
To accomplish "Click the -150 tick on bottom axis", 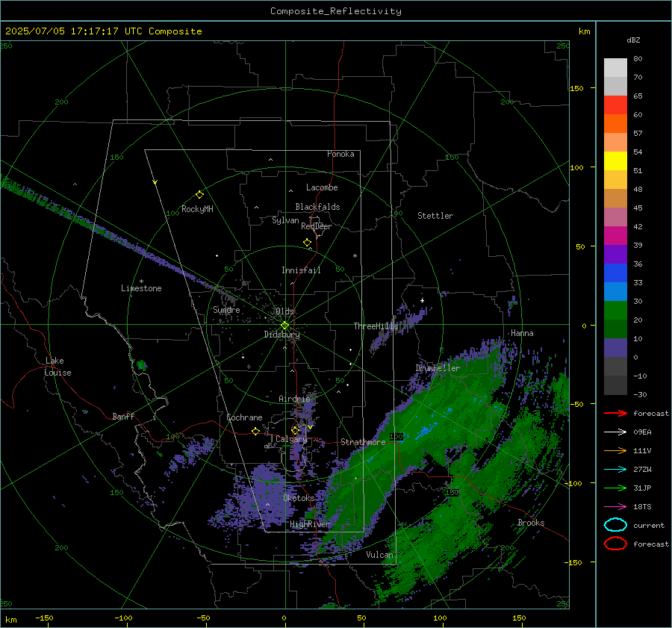I will coord(44,618).
